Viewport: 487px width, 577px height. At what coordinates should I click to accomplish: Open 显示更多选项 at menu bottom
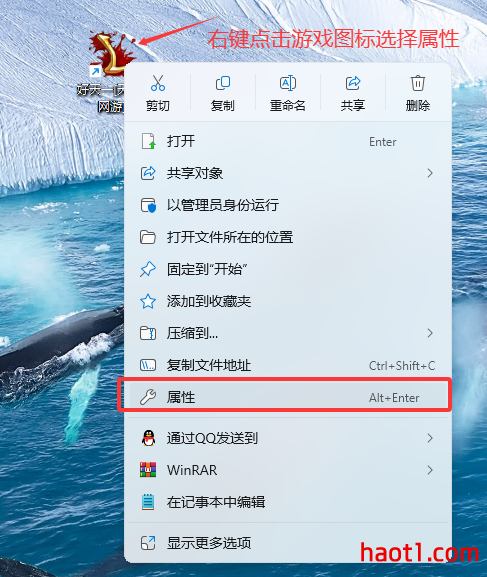[x=288, y=543]
